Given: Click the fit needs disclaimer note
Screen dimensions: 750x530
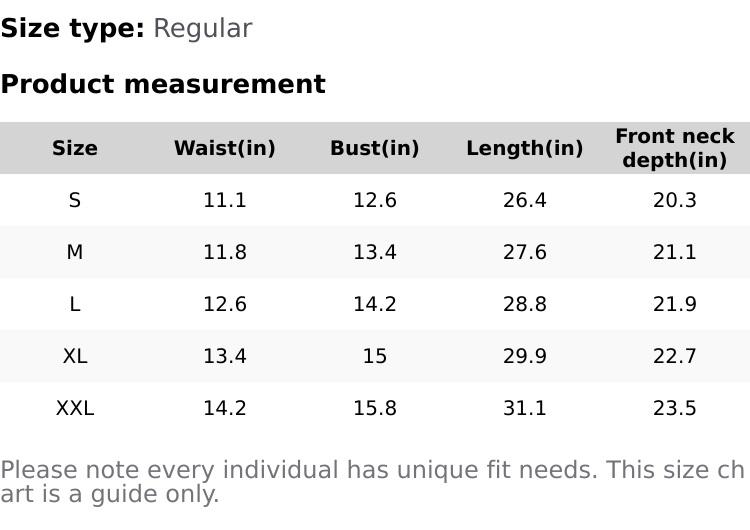Looking at the screenshot, I should 372,482.
